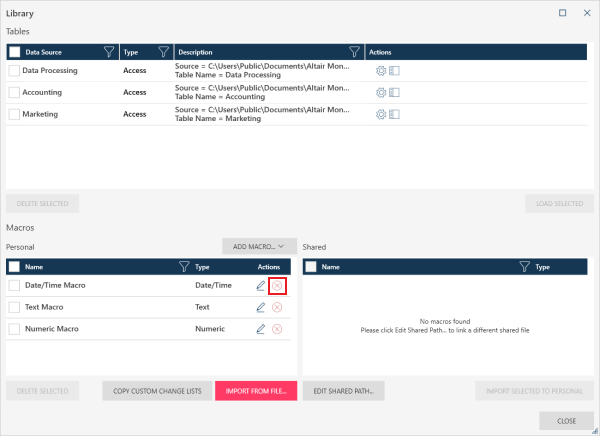Viewport: 600px width, 436px height.
Task: Click the gear icon for Data Processing table
Action: tap(380, 71)
